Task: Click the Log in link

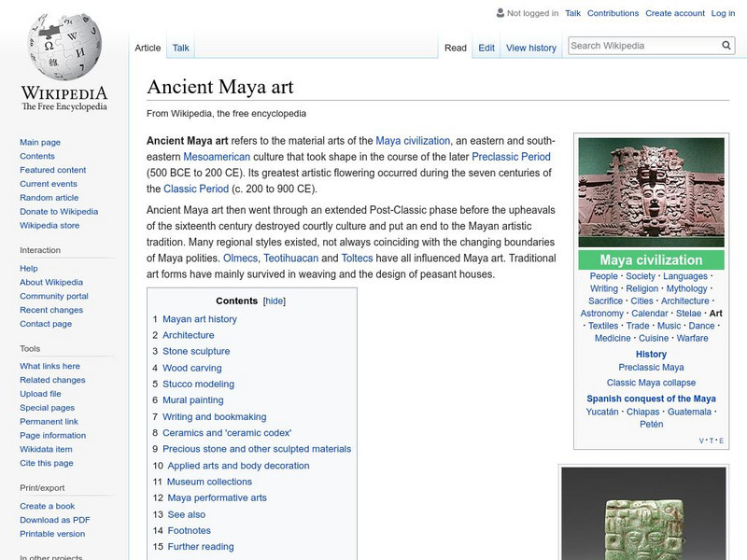Action: (x=723, y=13)
